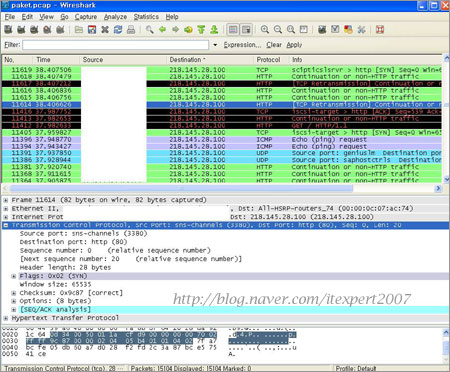The image size is (450, 372).
Task: Select packet row 11619 with SYN info
Action: (x=222, y=70)
